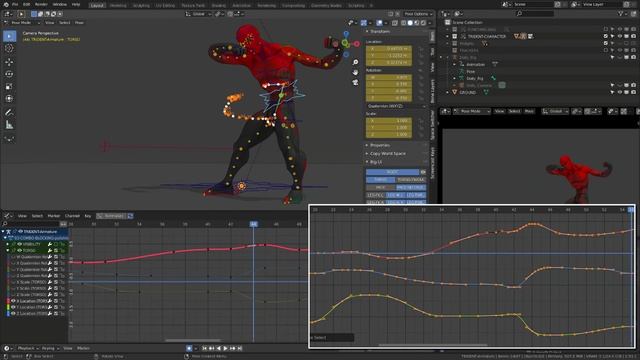Open the viewport gizmo visibility icon
The width and height of the screenshot is (640, 360).
click(x=364, y=23)
